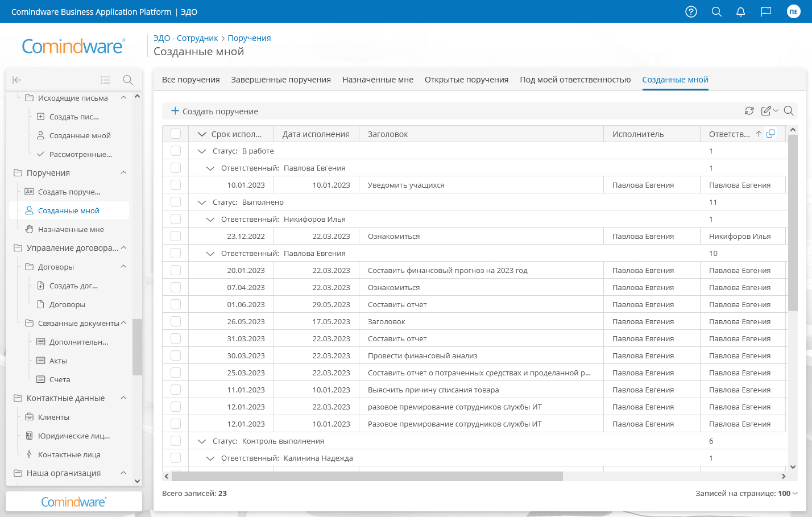Open Клиенты in the navigation tree
This screenshot has height=517, width=812.
(x=53, y=417)
